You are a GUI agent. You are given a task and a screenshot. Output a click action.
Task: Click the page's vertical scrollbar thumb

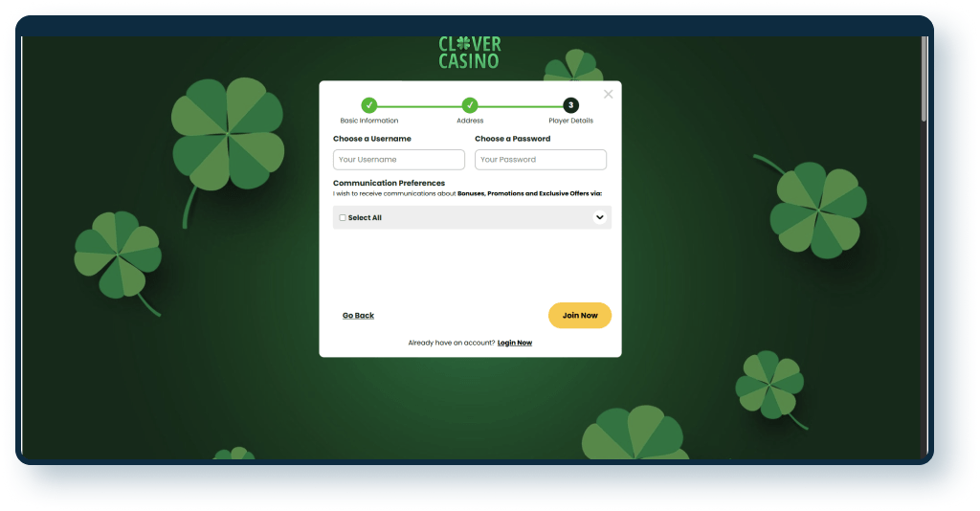click(x=924, y=78)
